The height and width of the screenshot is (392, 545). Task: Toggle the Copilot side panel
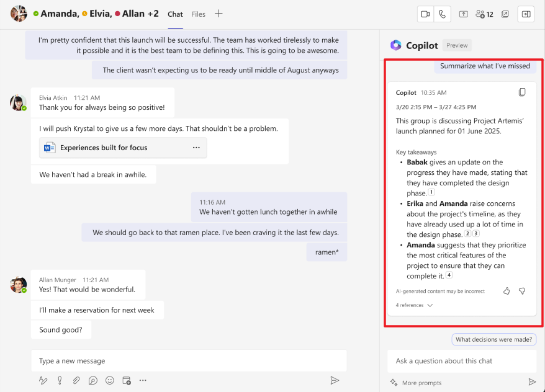526,14
